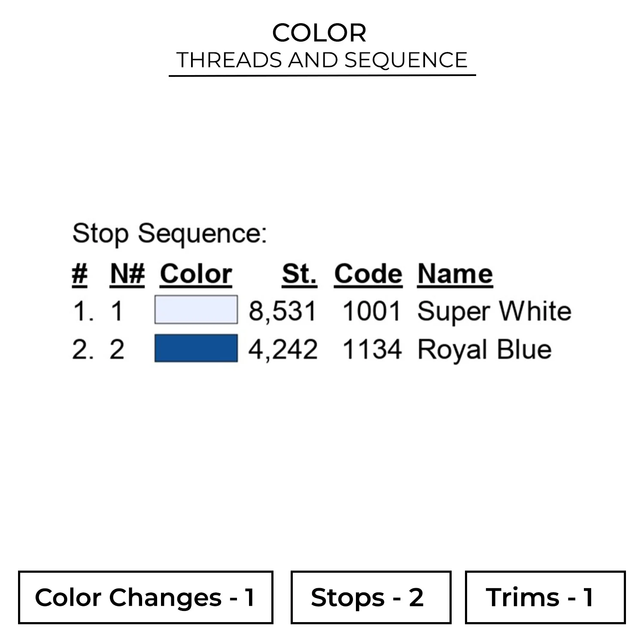Click the Stop Sequence label
This screenshot has width=644, height=644.
[170, 234]
